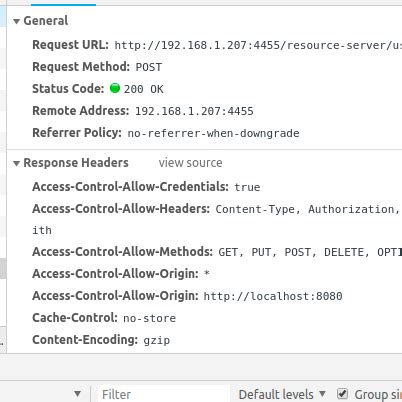The image size is (402, 402).
Task: Click the General section heading
Action: (46, 21)
